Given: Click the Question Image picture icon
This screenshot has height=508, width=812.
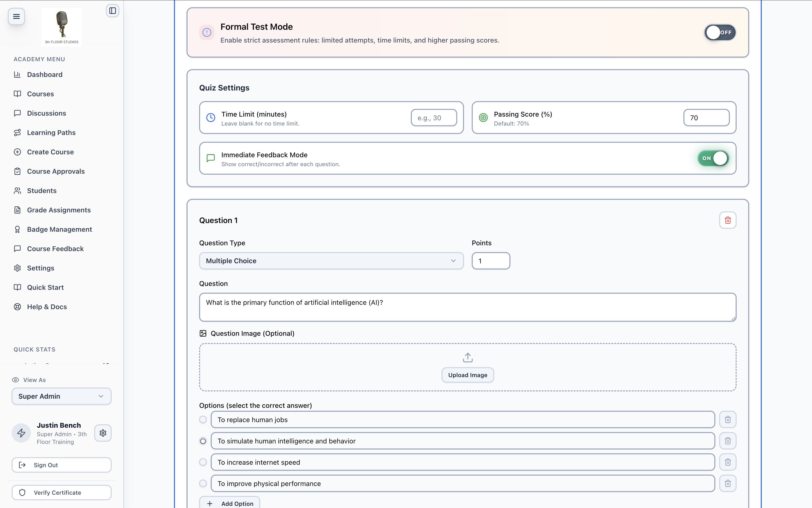Looking at the screenshot, I should 203,333.
